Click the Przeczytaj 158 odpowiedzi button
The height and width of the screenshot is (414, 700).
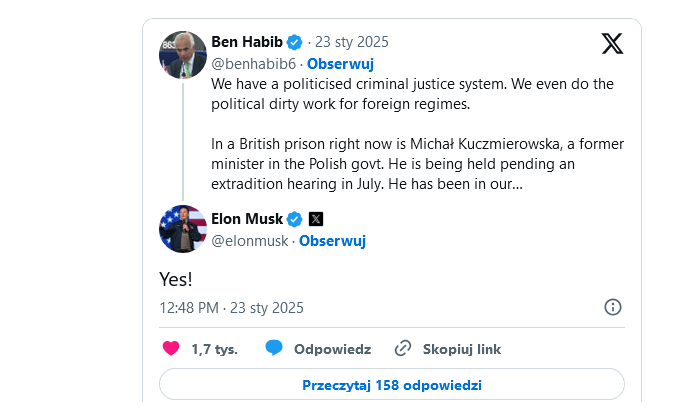click(392, 384)
